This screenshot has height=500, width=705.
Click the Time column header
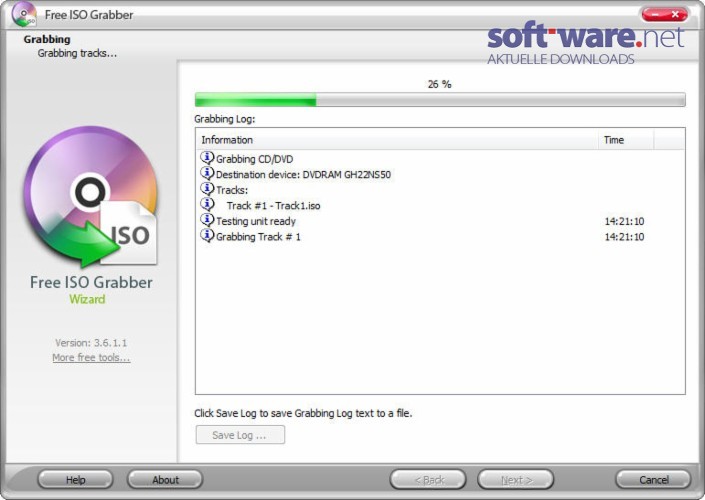(626, 140)
